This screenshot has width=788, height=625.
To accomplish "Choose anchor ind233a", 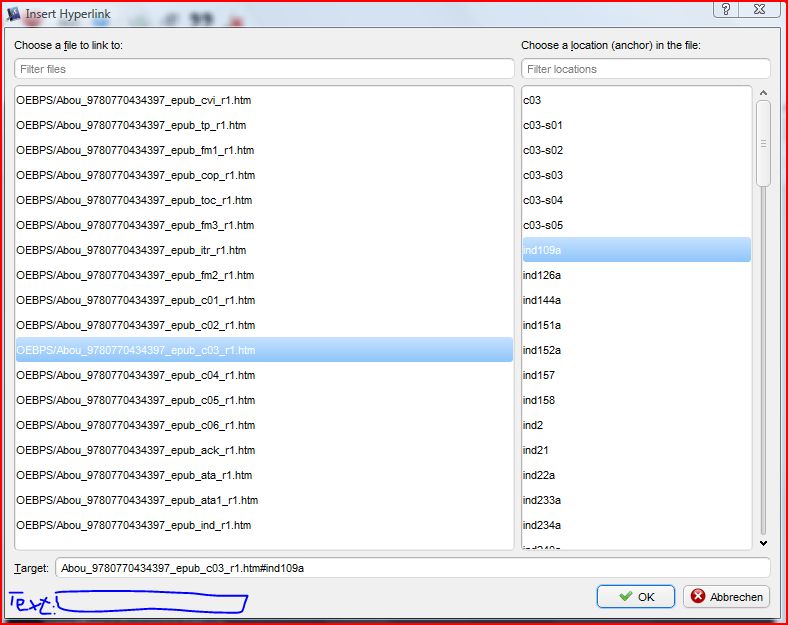I will pyautogui.click(x=637, y=500).
